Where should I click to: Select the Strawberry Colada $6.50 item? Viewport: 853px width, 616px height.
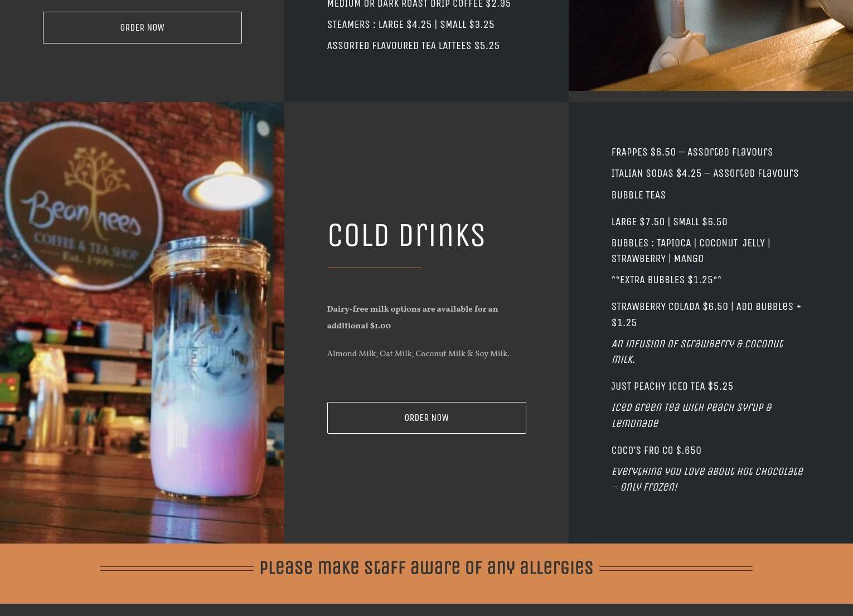coord(706,314)
